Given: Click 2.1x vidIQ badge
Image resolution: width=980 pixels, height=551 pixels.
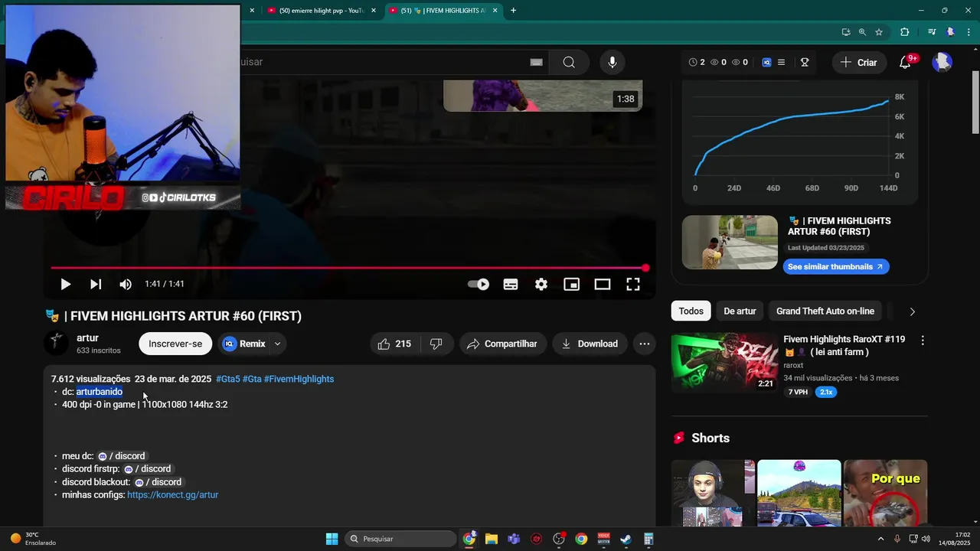Looking at the screenshot, I should [x=826, y=392].
